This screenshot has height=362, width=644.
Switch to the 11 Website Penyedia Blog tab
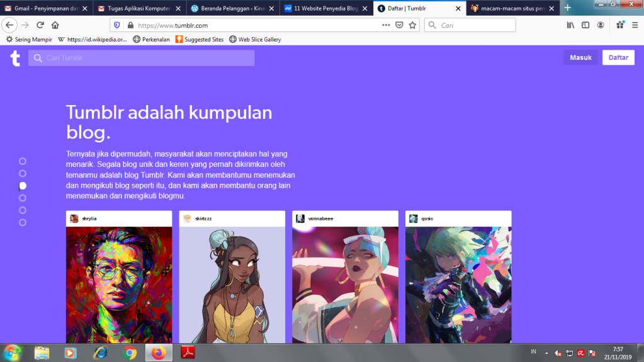[x=321, y=8]
